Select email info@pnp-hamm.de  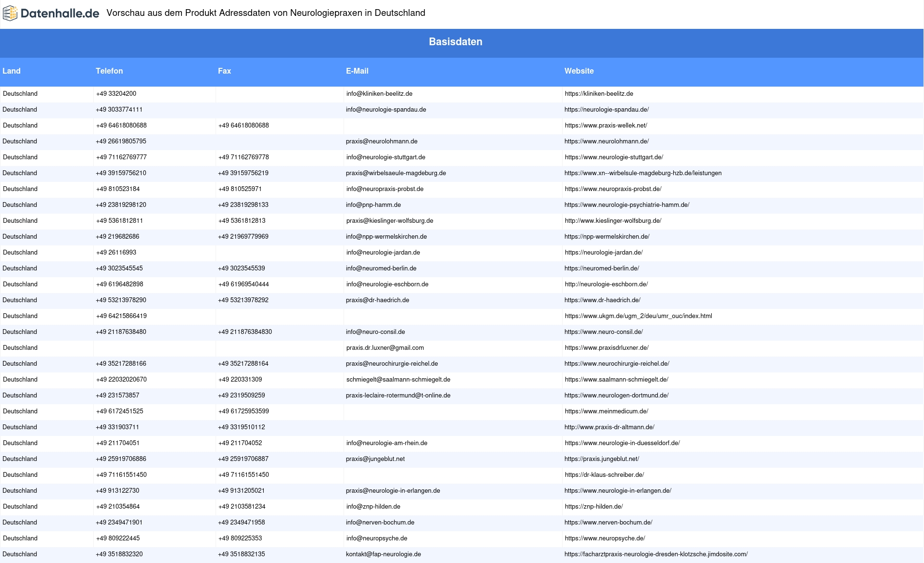(373, 205)
